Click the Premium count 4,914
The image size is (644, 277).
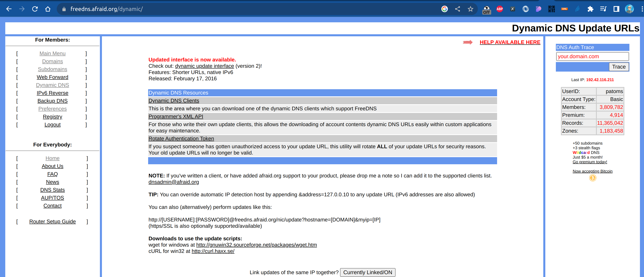coord(616,115)
